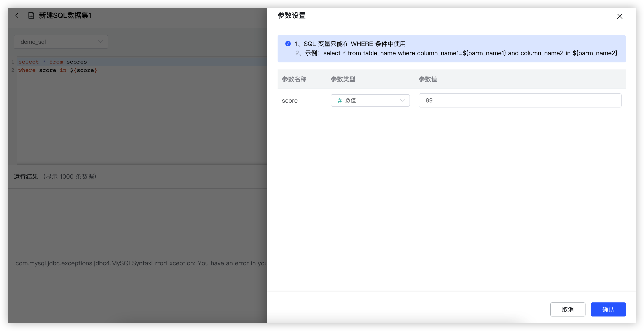Click the ${score} variable in the SQL editor
The width and height of the screenshot is (644, 331).
(x=84, y=70)
